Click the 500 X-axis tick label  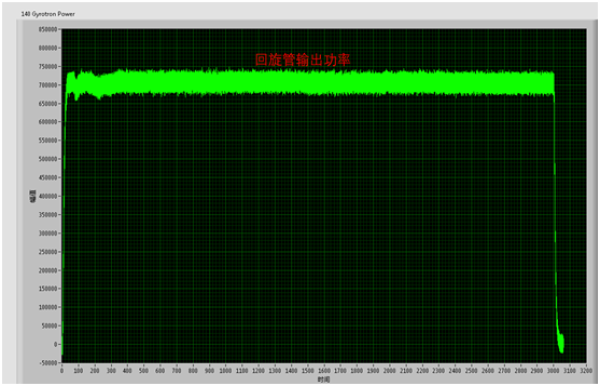[x=144, y=371]
